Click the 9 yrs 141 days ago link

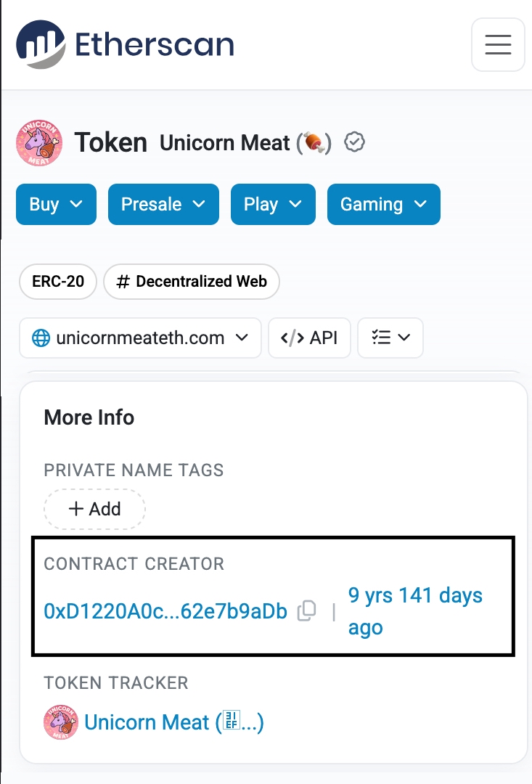pos(414,611)
